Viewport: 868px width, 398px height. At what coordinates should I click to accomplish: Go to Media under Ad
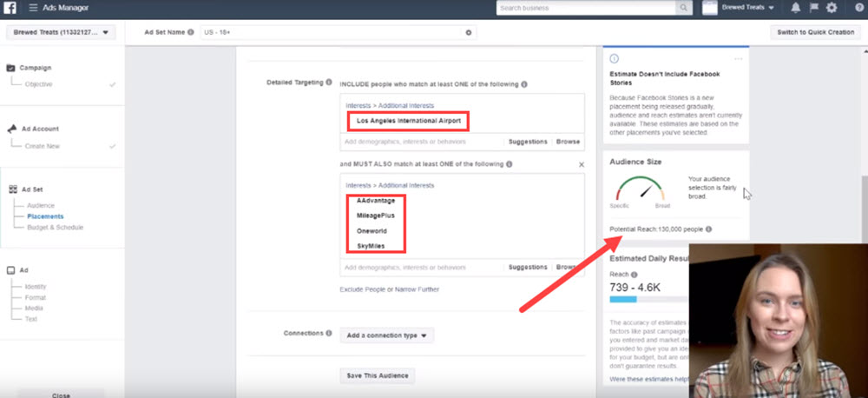click(x=34, y=308)
